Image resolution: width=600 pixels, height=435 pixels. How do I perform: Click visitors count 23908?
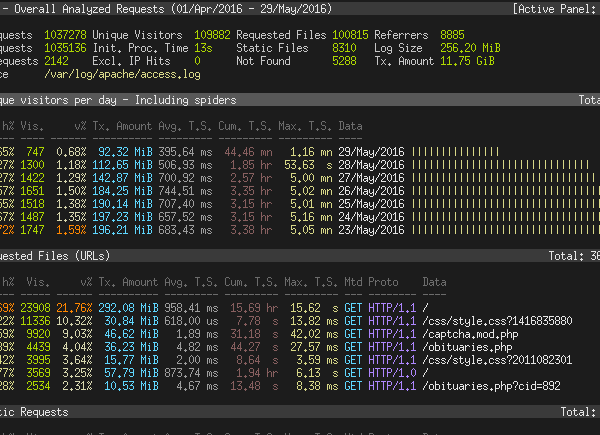click(x=35, y=308)
